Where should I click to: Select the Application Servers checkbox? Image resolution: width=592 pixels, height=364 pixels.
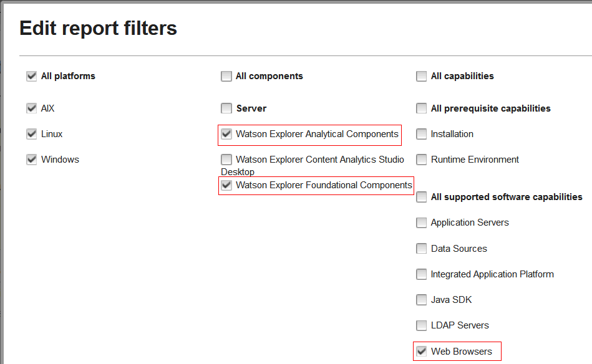[x=421, y=223]
